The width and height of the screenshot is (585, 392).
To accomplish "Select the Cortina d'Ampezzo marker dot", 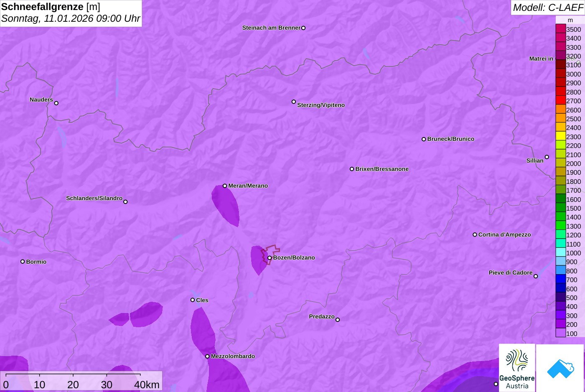I will 475,235.
